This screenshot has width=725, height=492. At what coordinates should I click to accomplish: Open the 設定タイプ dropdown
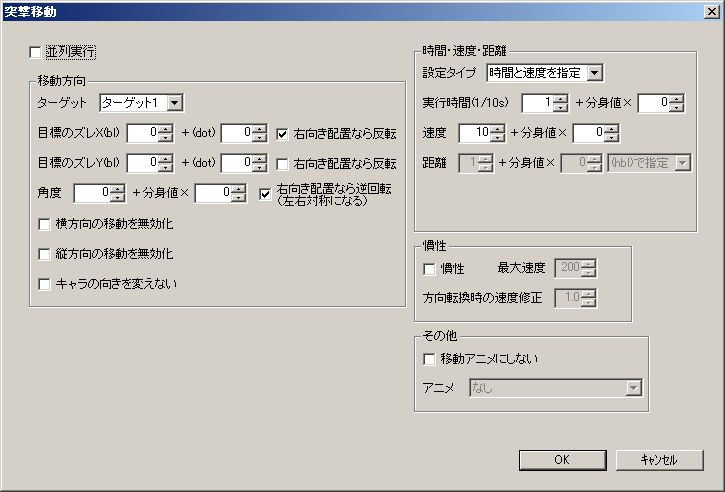(595, 72)
